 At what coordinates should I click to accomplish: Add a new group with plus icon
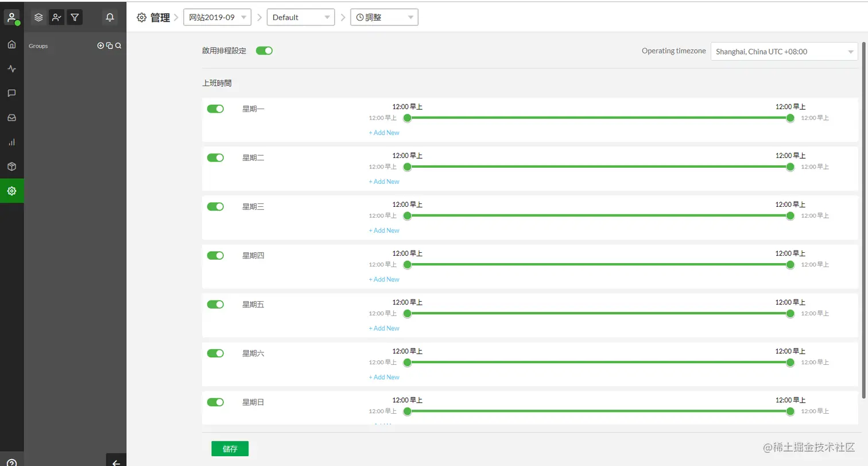[100, 45]
